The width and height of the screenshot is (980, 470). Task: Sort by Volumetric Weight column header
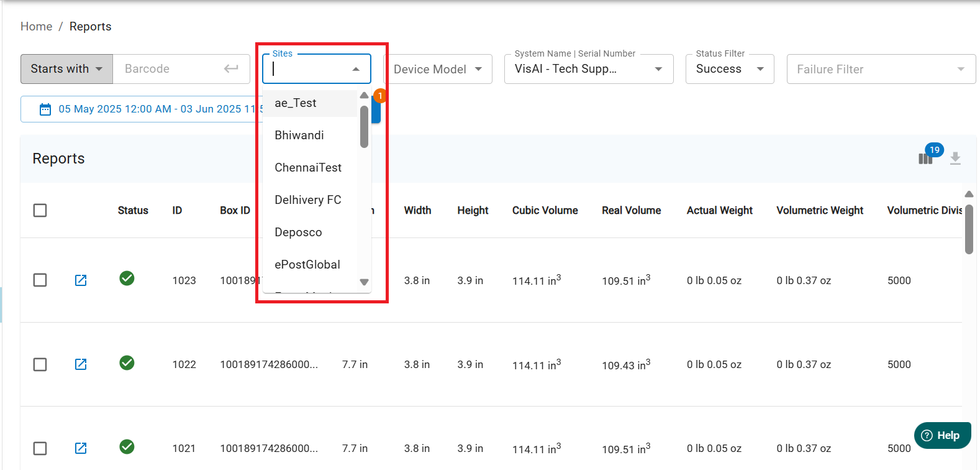[x=820, y=210]
